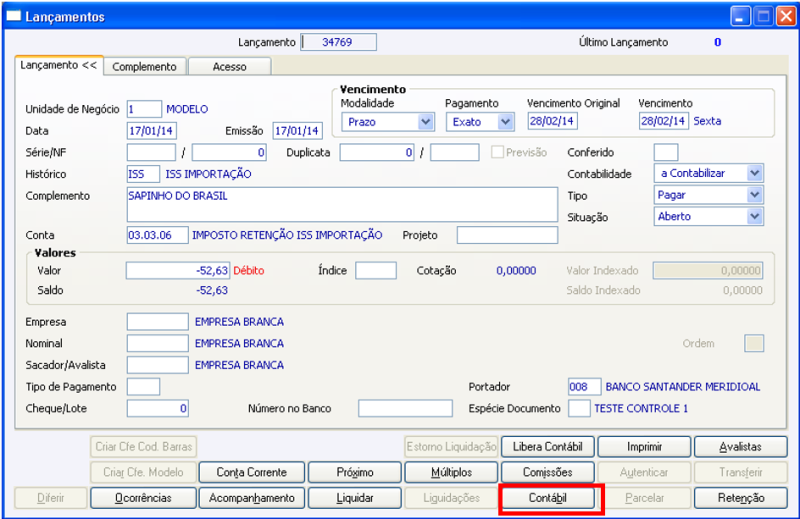Click the Débito label in red
Viewport: 800px width, 519px height.
pyautogui.click(x=249, y=270)
